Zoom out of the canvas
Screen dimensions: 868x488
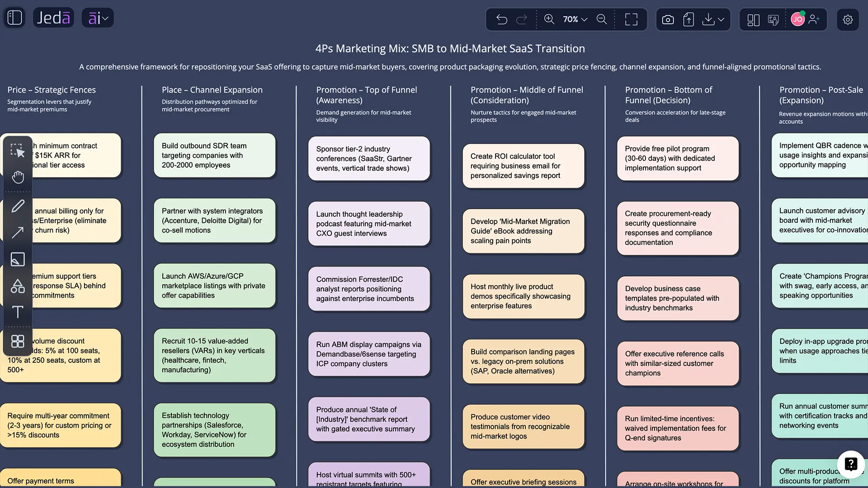(602, 19)
